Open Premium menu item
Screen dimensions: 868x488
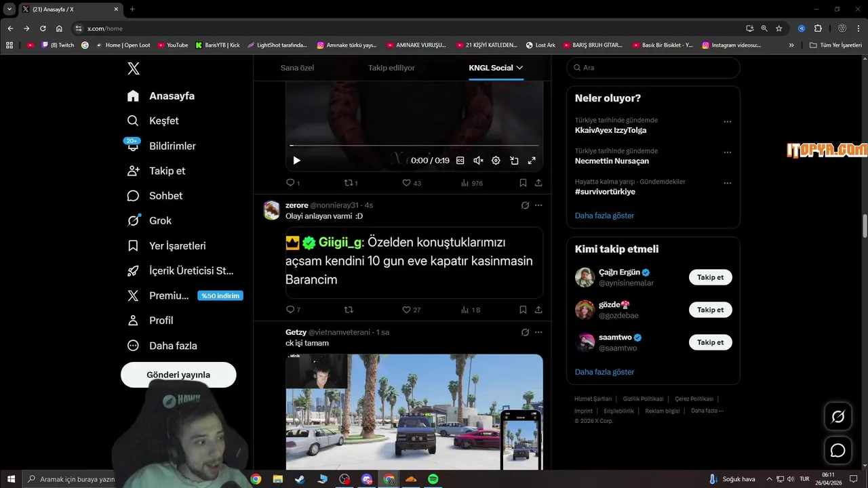pyautogui.click(x=184, y=296)
